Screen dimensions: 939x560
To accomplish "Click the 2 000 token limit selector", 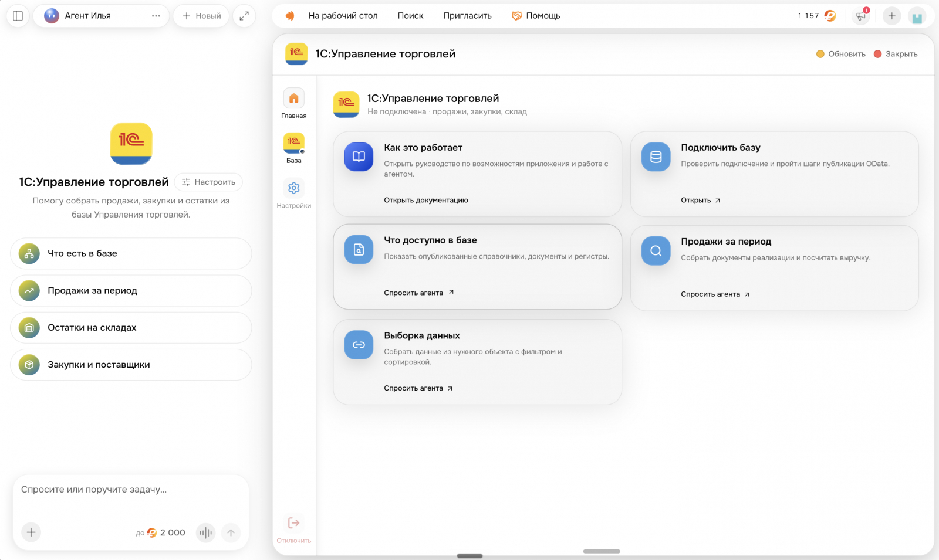I will coord(161,532).
